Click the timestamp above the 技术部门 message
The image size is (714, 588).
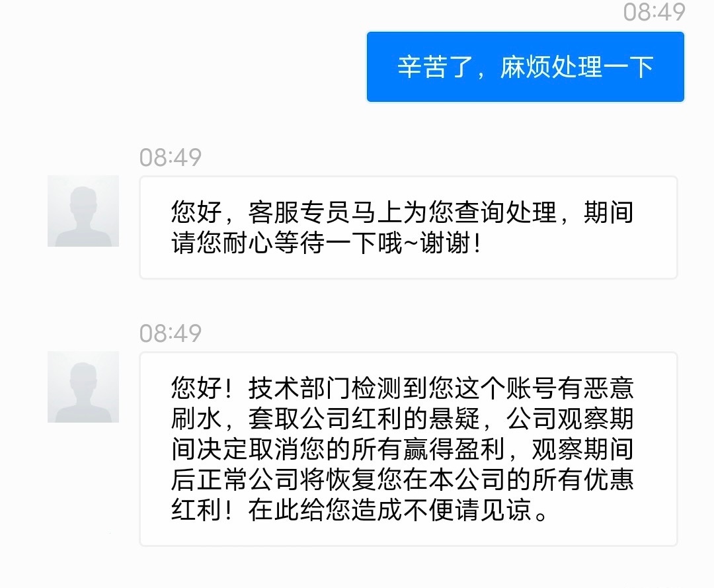point(171,333)
